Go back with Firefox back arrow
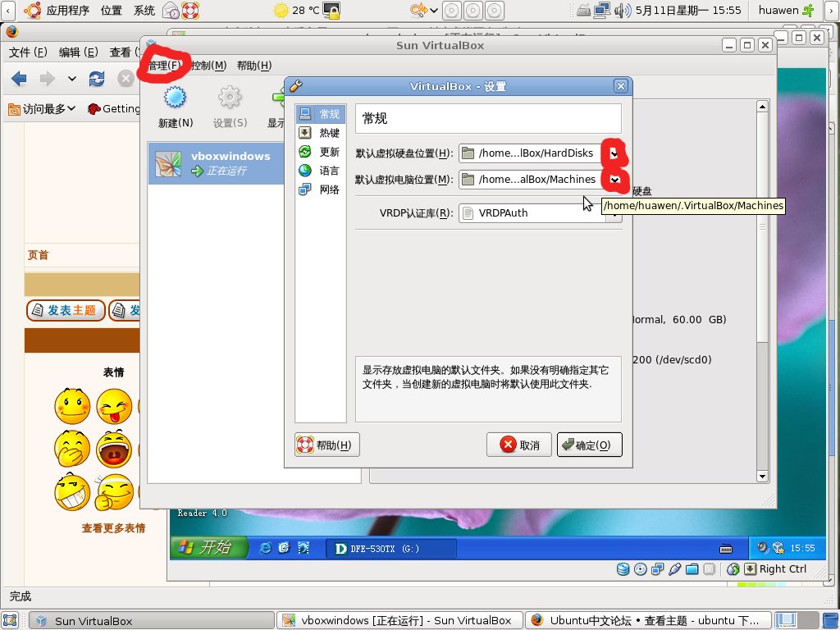 tap(19, 79)
